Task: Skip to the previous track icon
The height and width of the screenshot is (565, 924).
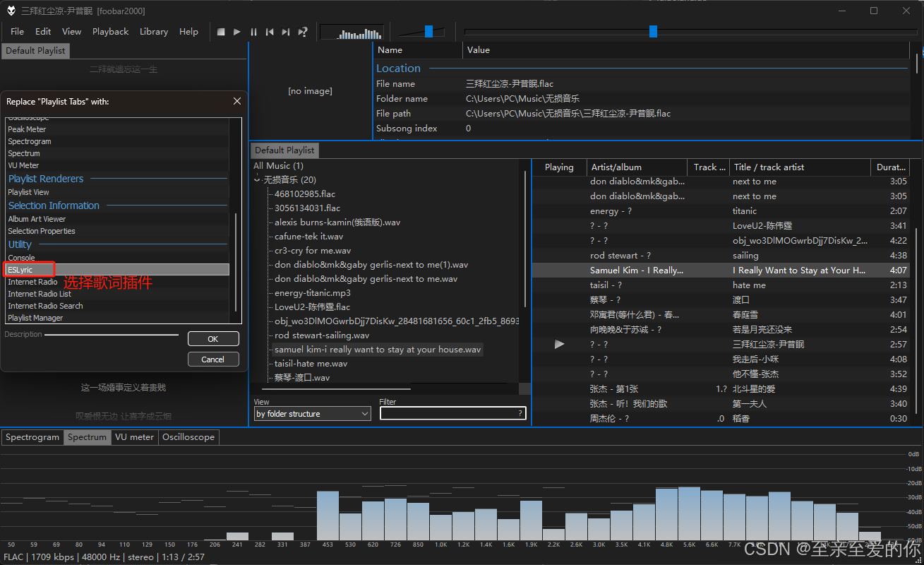Action: 270,31
